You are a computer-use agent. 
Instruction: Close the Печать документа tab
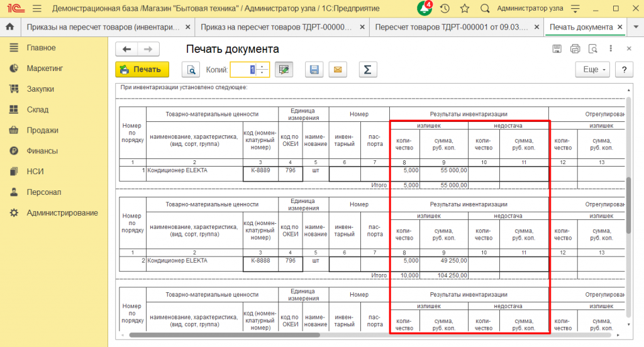point(619,27)
